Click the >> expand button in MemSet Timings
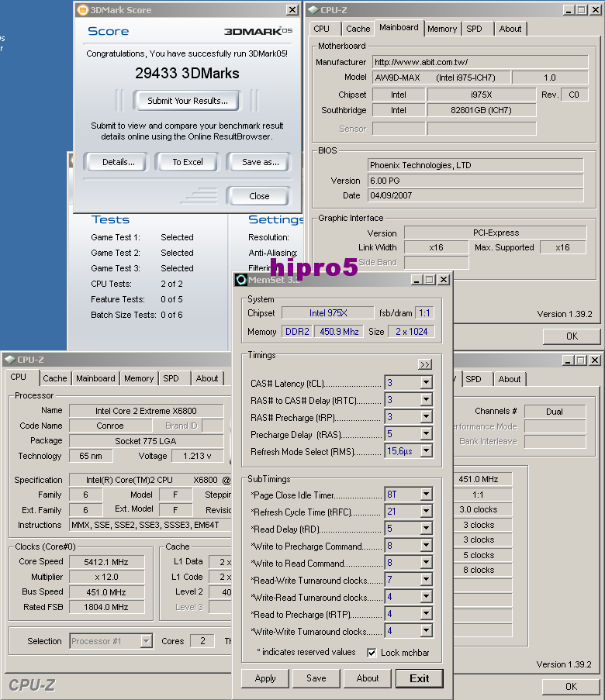The image size is (605, 700). [x=425, y=365]
